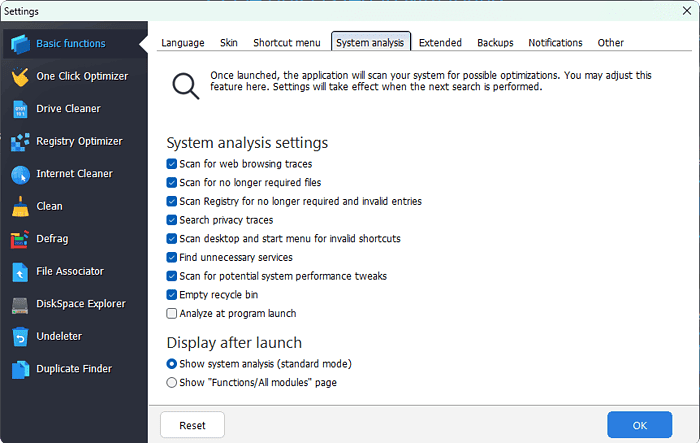
Task: Click the Undeleter icon
Action: coord(20,337)
